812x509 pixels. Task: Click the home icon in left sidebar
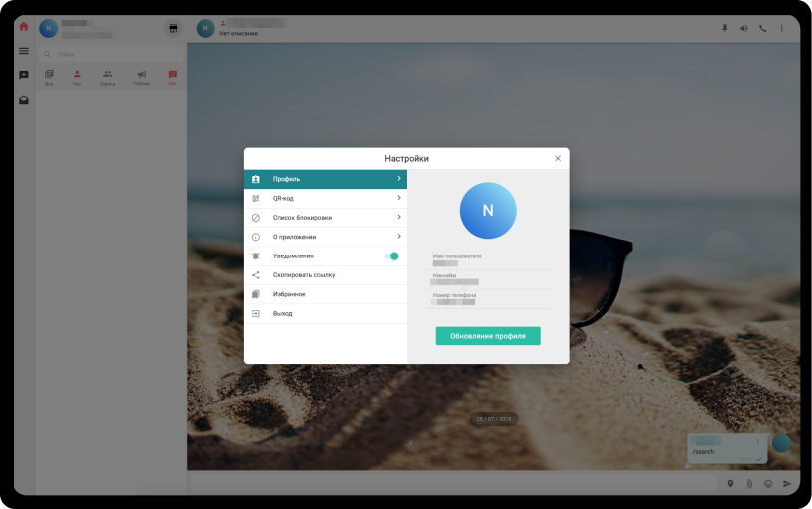[24, 27]
